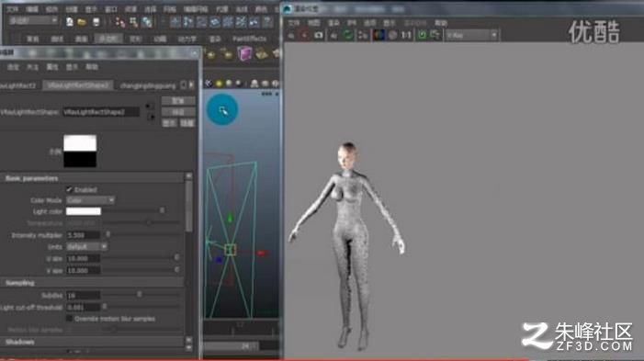Click the Intensity multiplier slider handle

click(x=107, y=234)
